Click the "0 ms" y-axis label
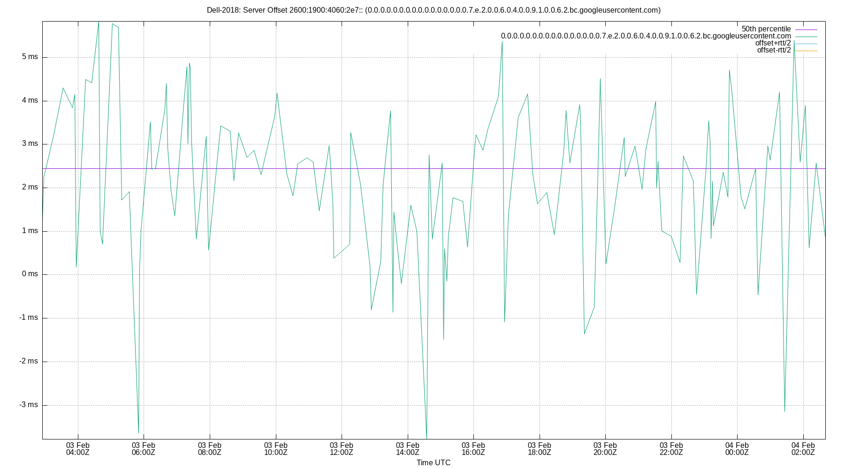The height and width of the screenshot is (469, 868). (30, 274)
